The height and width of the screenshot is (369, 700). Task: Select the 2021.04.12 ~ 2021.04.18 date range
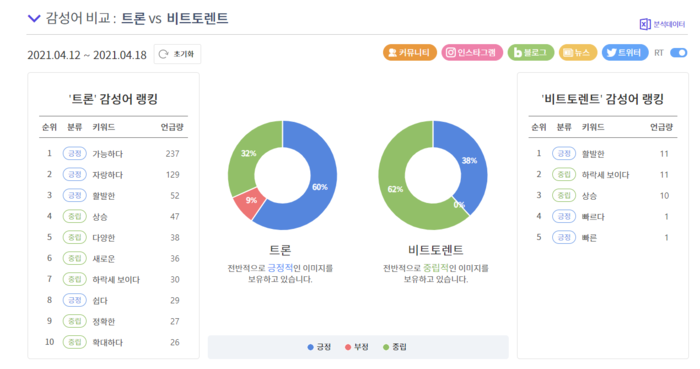pos(87,55)
